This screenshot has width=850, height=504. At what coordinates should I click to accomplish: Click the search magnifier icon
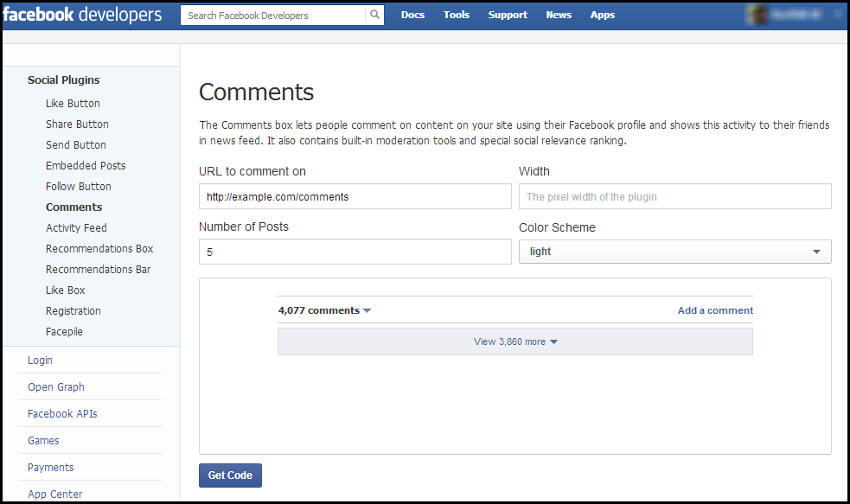tap(374, 15)
